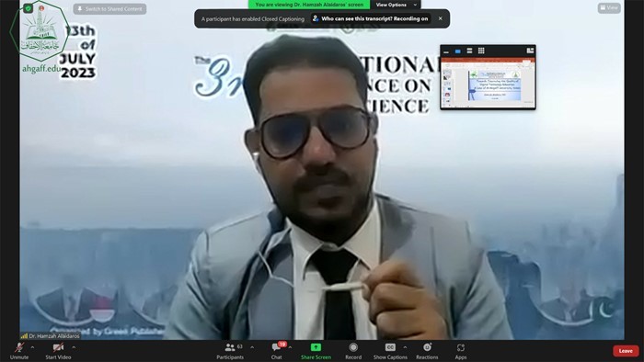
Task: Open video options caret next to Start Video
Action: point(74,347)
